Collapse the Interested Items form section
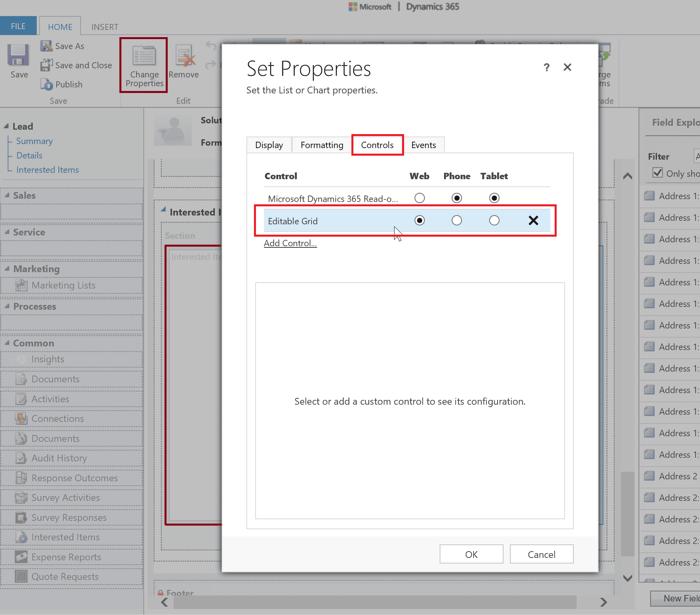Viewport: 700px width, 615px height. 163,209
